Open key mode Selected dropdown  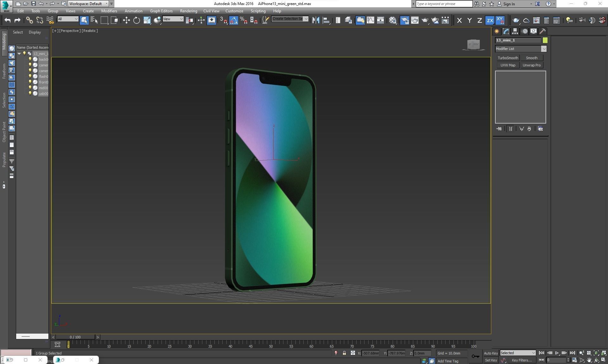(x=518, y=353)
